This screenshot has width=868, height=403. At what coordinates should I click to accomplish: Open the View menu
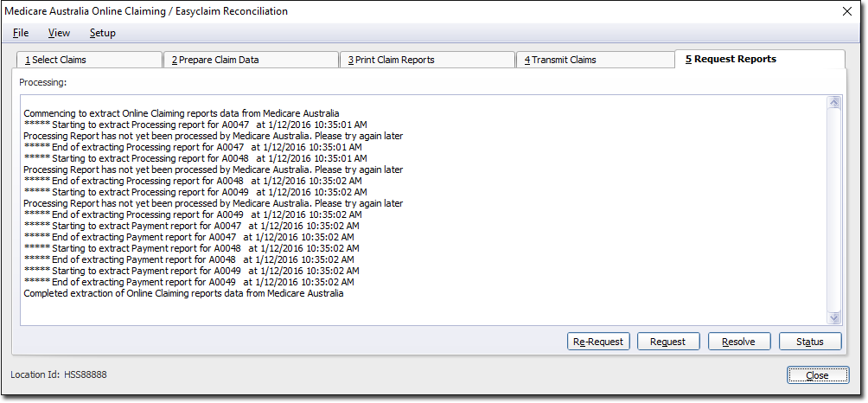click(59, 33)
